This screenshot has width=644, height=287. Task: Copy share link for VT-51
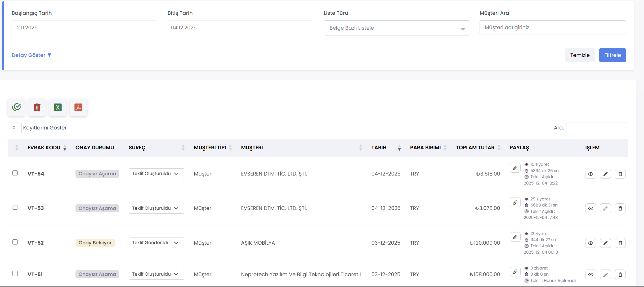515,272
